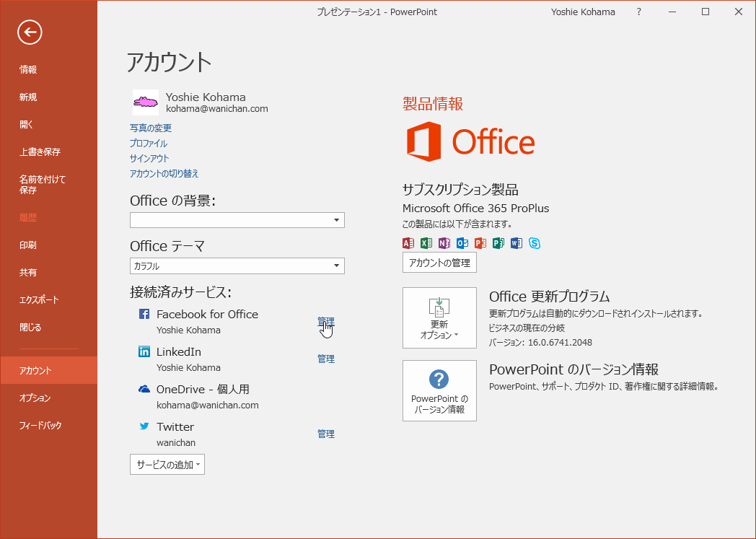756x539 pixels.
Task: Select 新規 in the sidebar
Action: click(28, 97)
